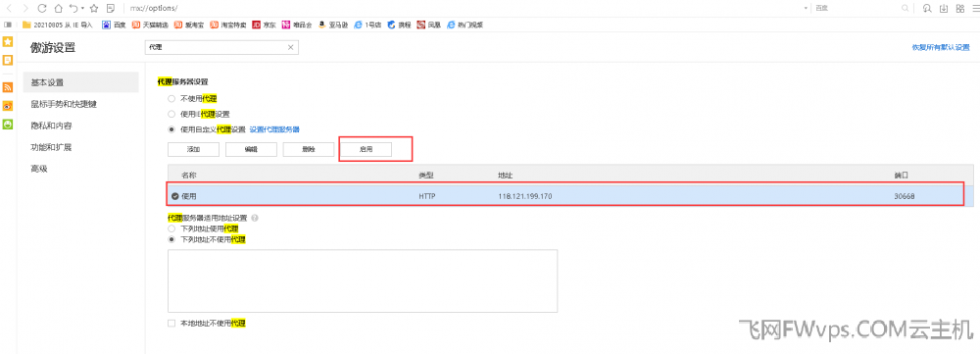The width and height of the screenshot is (980, 354).
Task: Click the 启用 button
Action: tap(367, 149)
